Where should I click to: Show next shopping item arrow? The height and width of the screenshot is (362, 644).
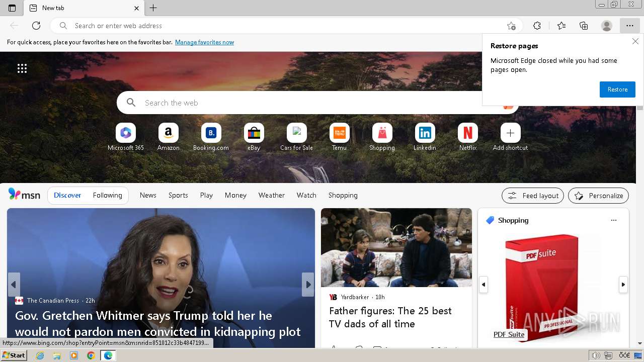[x=623, y=285]
